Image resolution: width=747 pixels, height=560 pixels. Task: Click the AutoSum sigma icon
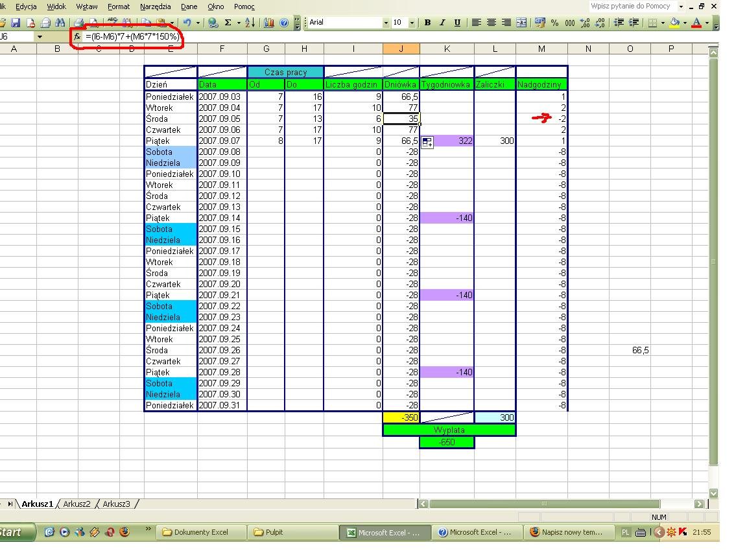tap(228, 23)
